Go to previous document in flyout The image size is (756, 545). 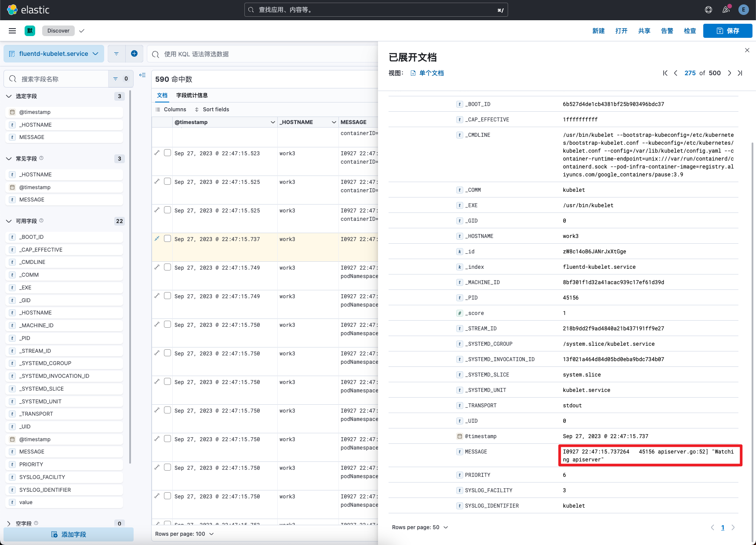[676, 73]
